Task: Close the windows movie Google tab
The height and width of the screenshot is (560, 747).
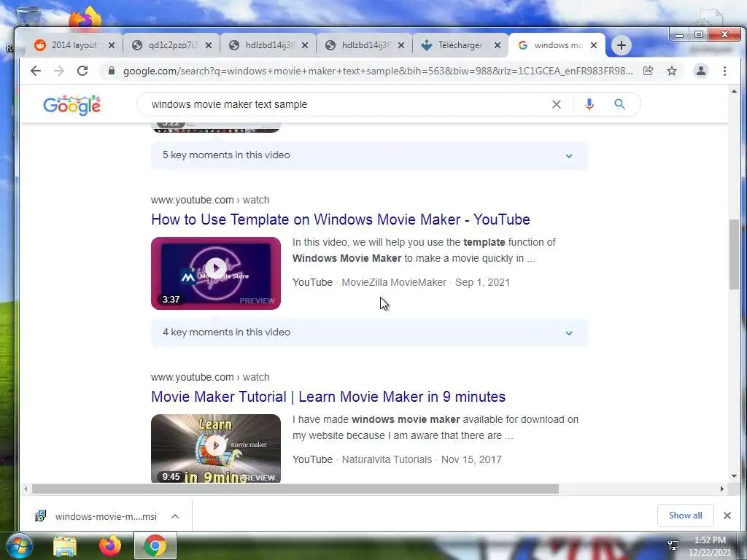Action: click(x=594, y=45)
